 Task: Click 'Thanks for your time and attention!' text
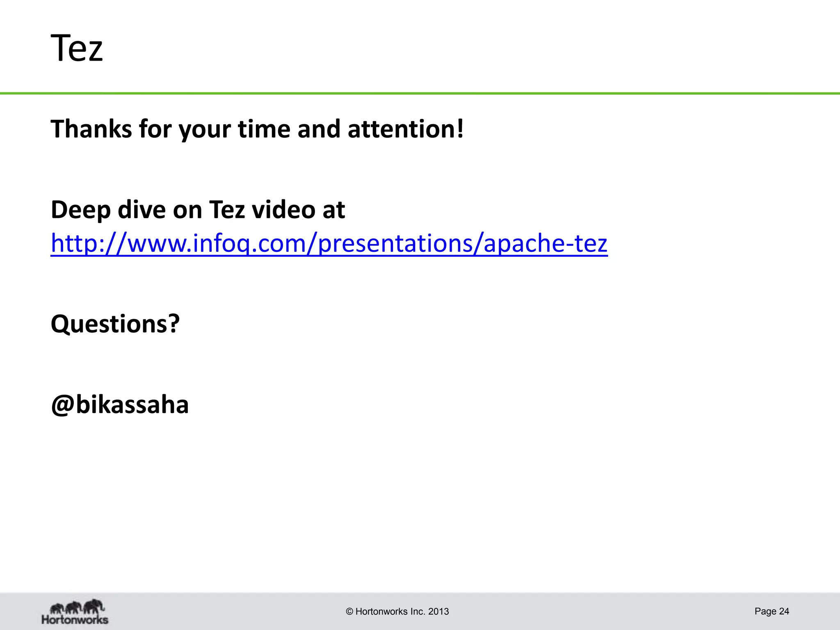tap(257, 129)
